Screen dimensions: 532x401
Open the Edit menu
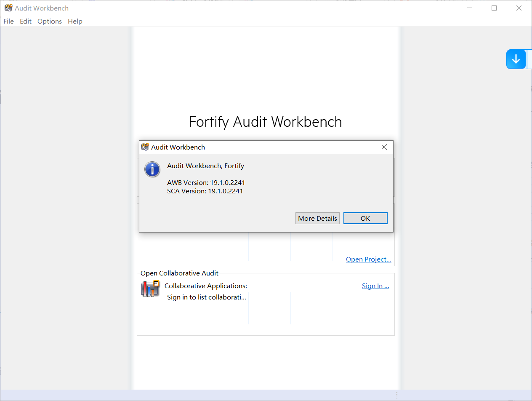point(26,21)
